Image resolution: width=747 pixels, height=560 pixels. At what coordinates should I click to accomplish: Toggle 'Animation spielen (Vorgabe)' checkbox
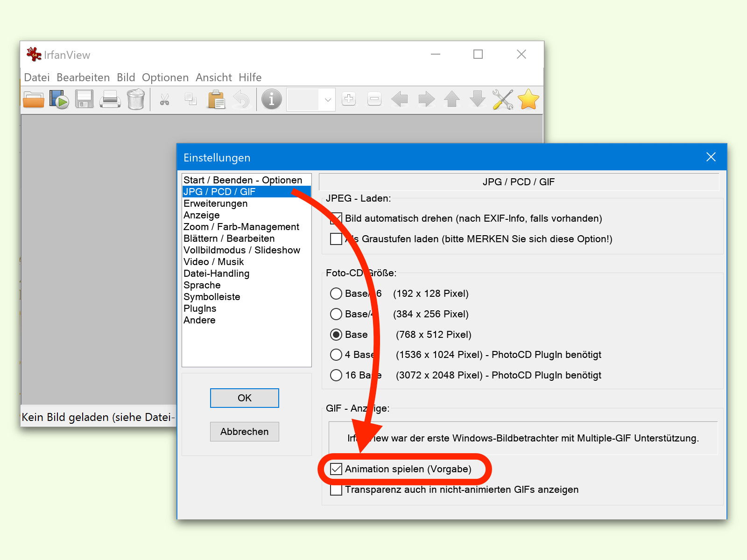[x=336, y=469]
